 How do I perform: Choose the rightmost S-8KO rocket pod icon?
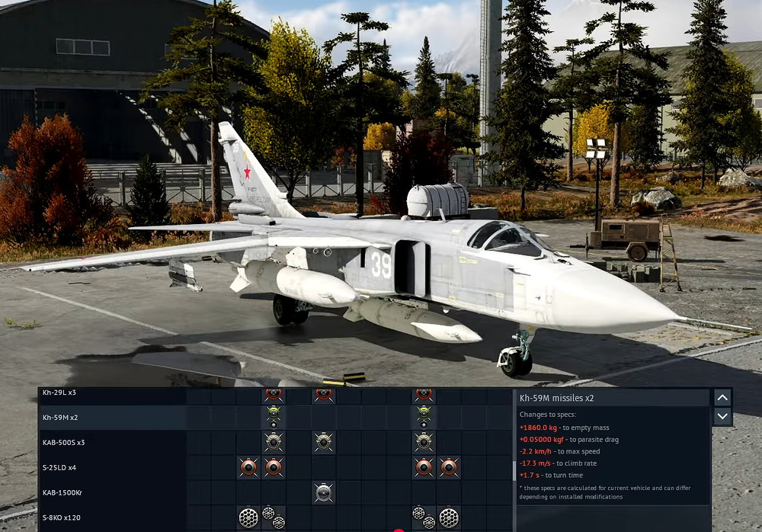[449, 518]
